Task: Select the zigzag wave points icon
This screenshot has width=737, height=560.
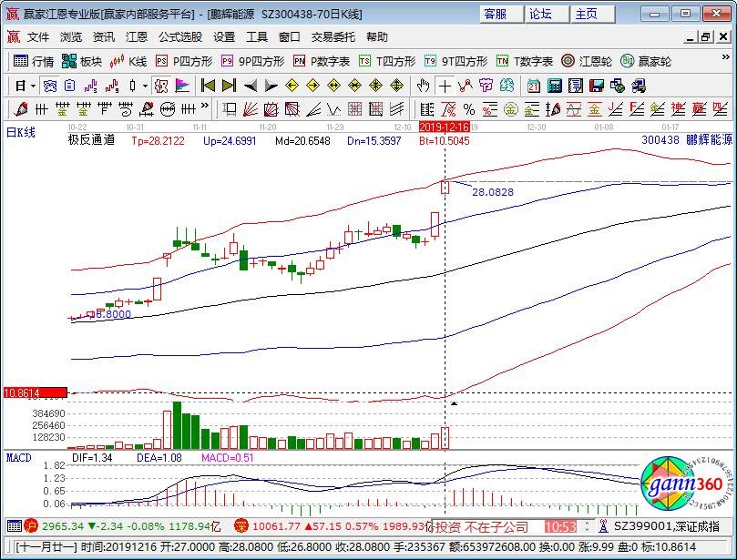Action: (466, 86)
